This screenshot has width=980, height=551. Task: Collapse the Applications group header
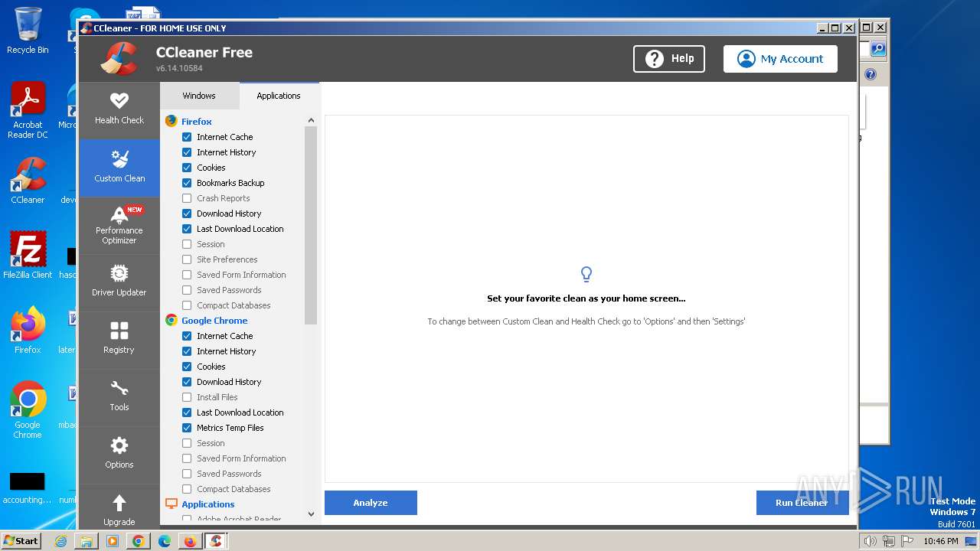tap(208, 504)
